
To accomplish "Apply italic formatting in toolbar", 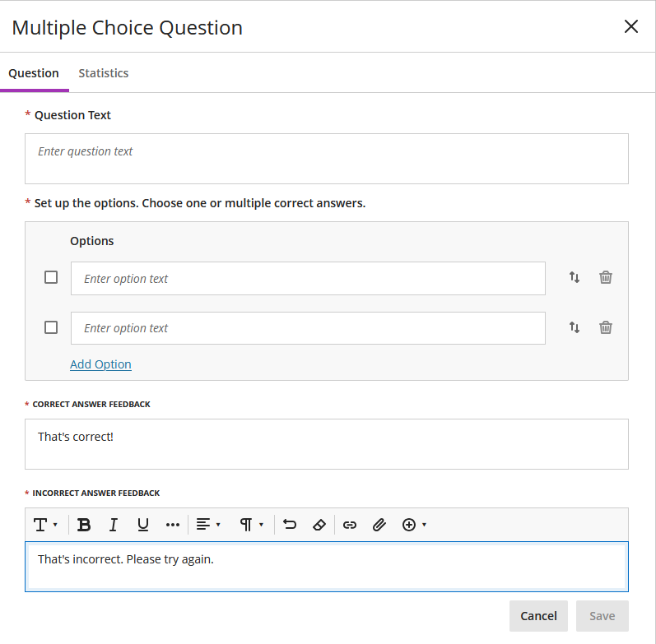I will click(114, 525).
